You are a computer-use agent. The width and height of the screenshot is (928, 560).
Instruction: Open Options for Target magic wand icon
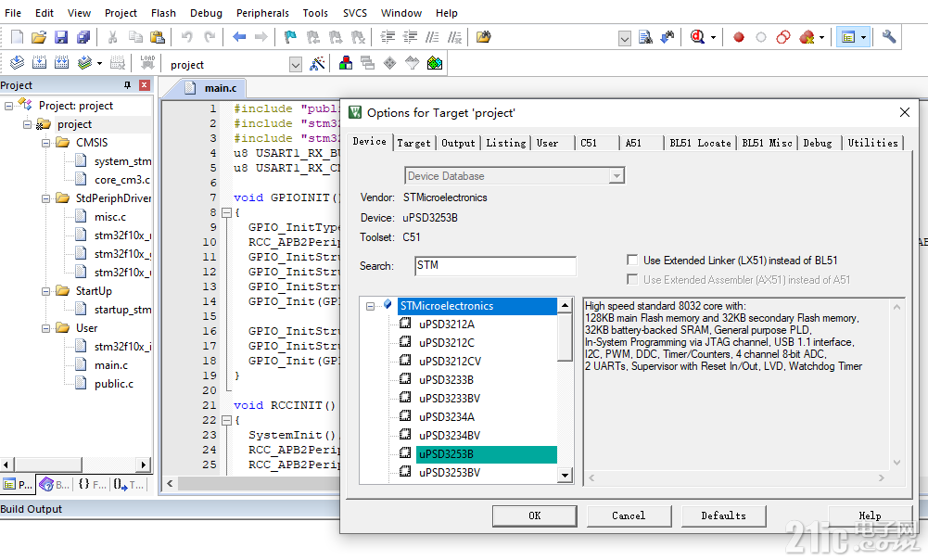(x=318, y=63)
